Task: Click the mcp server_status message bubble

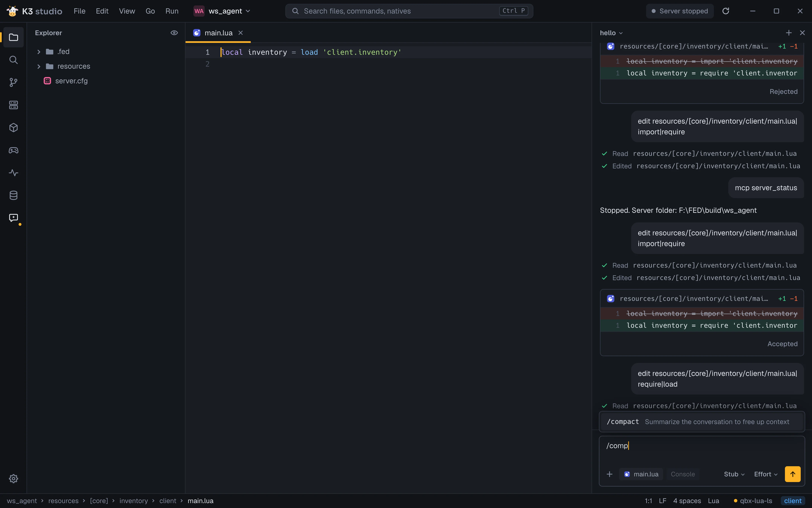Action: point(766,188)
